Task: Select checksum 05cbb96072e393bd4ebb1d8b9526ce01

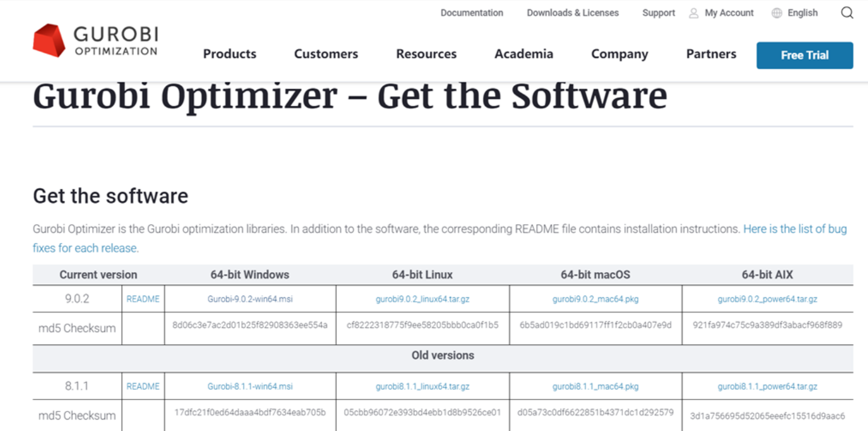Action: [422, 412]
